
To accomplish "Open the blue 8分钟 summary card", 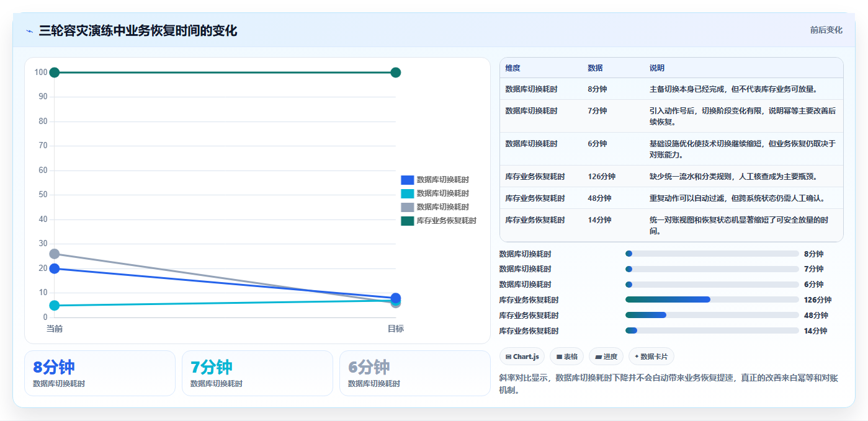I will pyautogui.click(x=100, y=373).
